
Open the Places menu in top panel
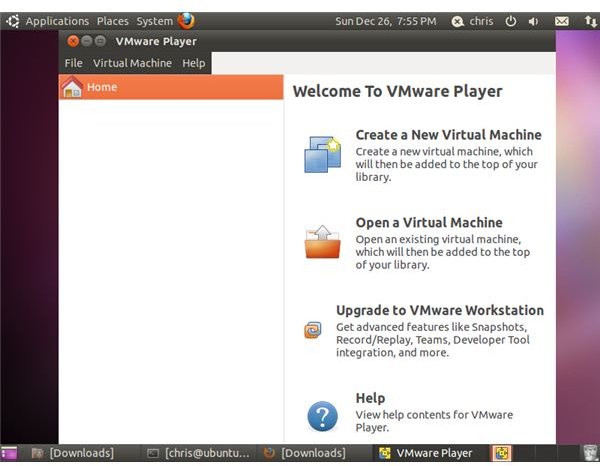pos(112,21)
